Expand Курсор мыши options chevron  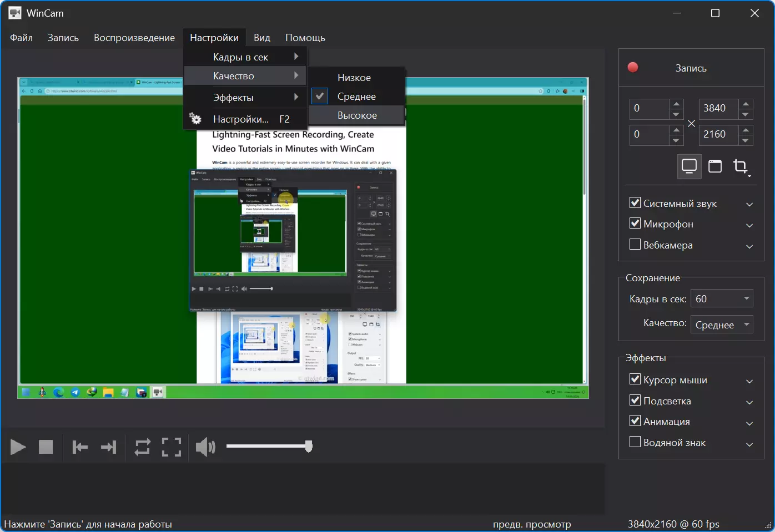[749, 381]
